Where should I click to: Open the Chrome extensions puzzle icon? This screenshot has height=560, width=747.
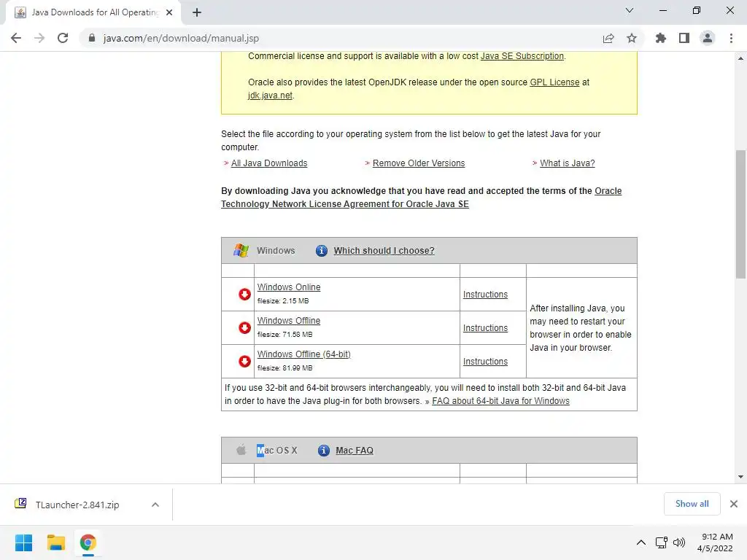pyautogui.click(x=661, y=38)
